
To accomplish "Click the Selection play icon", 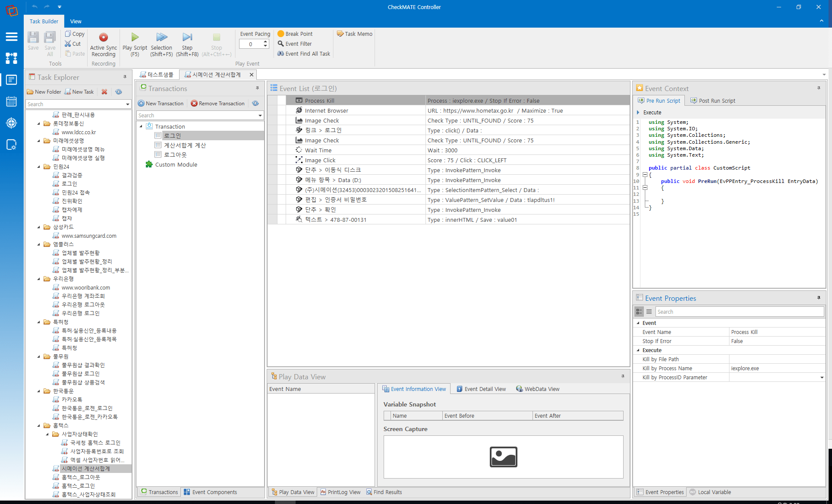I will coord(161,38).
